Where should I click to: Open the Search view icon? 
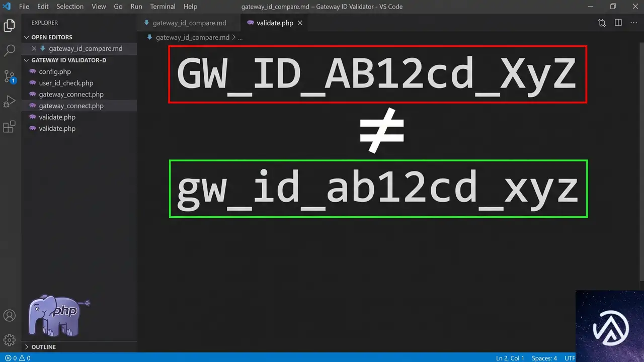(x=9, y=50)
